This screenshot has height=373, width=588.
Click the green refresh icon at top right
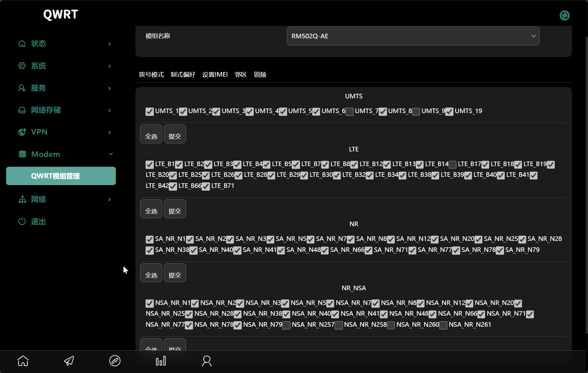(564, 15)
